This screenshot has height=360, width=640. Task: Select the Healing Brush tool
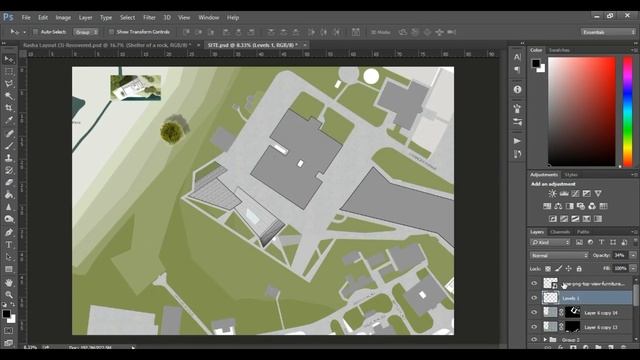[9, 133]
